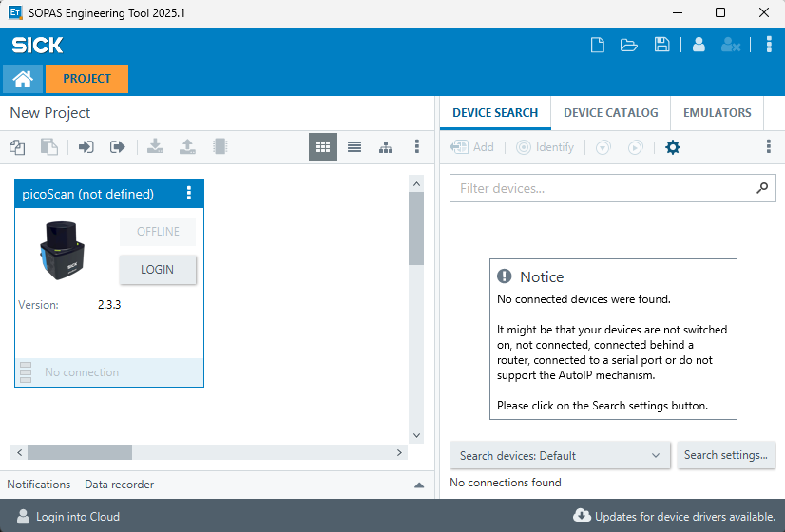The height and width of the screenshot is (532, 785).
Task: Click the user login icon in header
Action: point(699,45)
